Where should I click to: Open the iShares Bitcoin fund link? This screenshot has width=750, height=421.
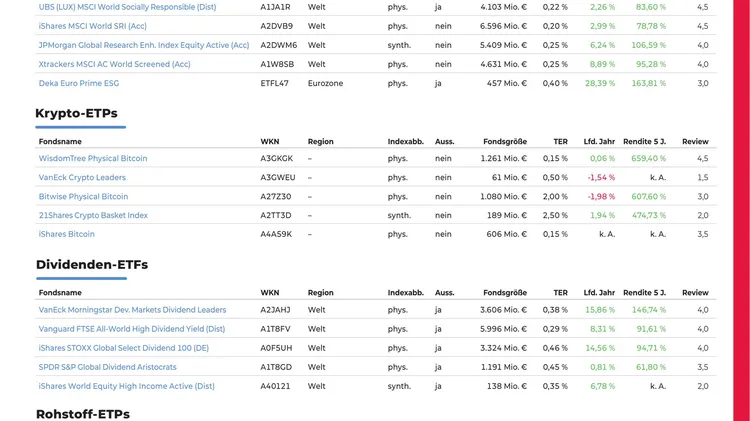pyautogui.click(x=67, y=234)
